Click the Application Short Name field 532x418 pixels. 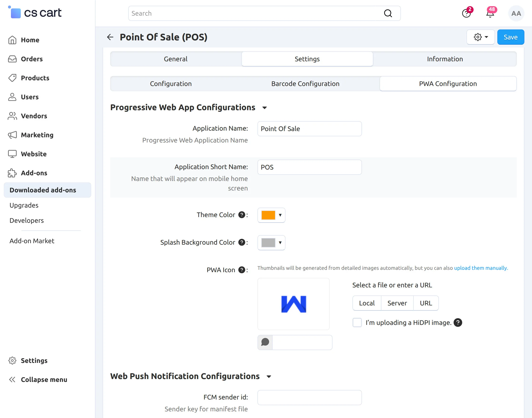point(309,167)
